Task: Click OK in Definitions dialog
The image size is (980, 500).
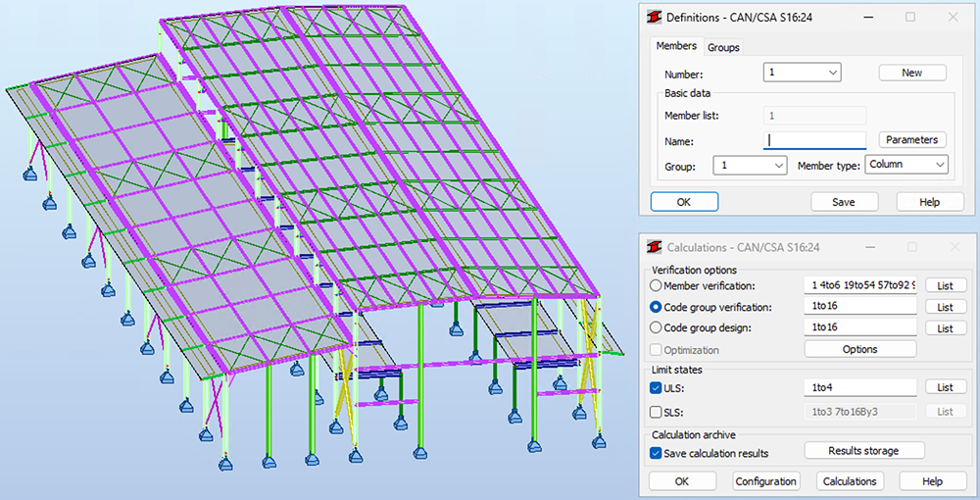Action: pyautogui.click(x=684, y=202)
